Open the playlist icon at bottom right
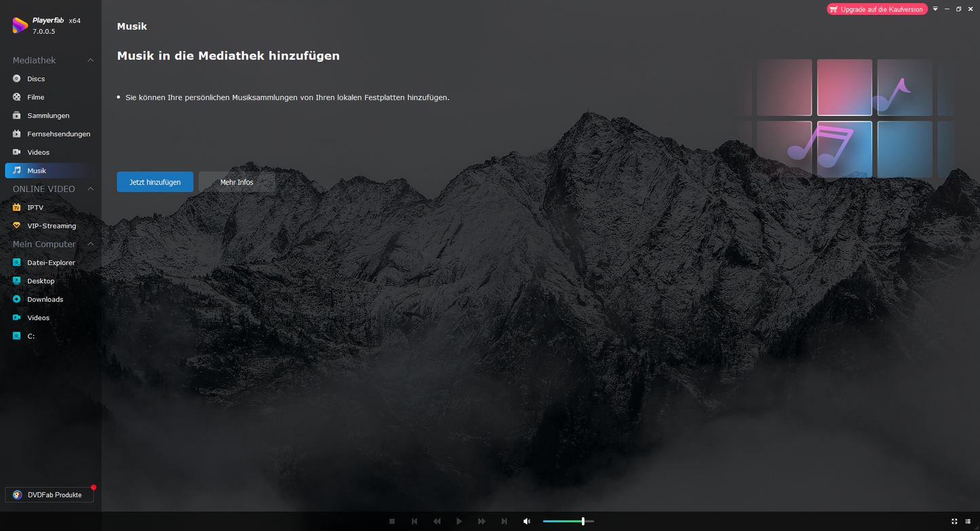Screen dimensions: 980x531 (x=968, y=522)
